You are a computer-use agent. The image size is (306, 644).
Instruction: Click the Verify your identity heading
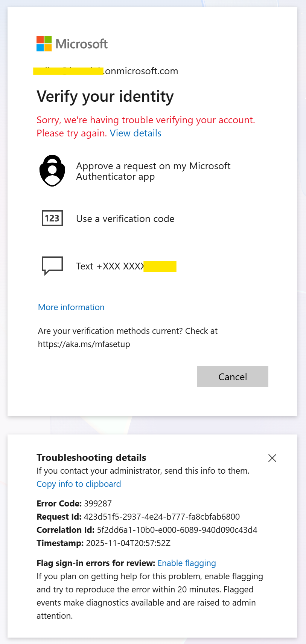105,96
